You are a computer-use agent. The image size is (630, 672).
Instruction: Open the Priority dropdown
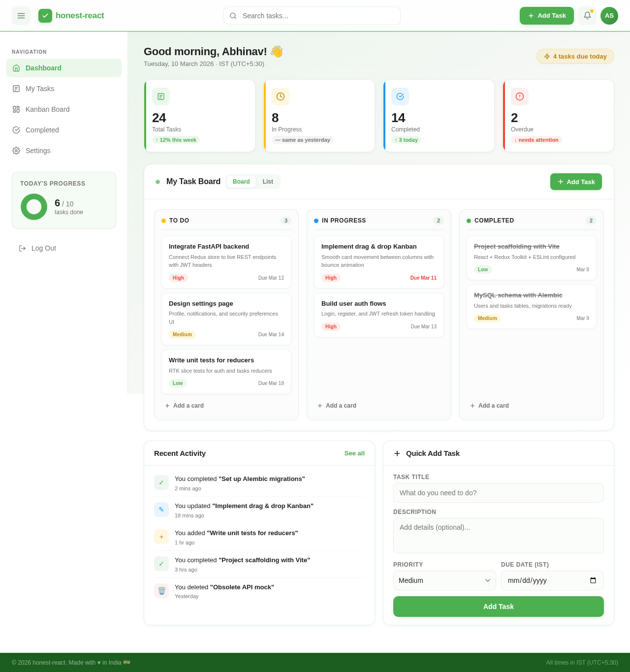444,580
